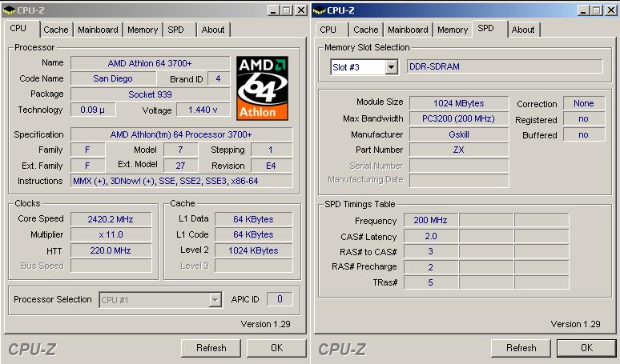Screen dimensions: 620x364
Task: Click the Specification field text
Action: tap(181, 134)
